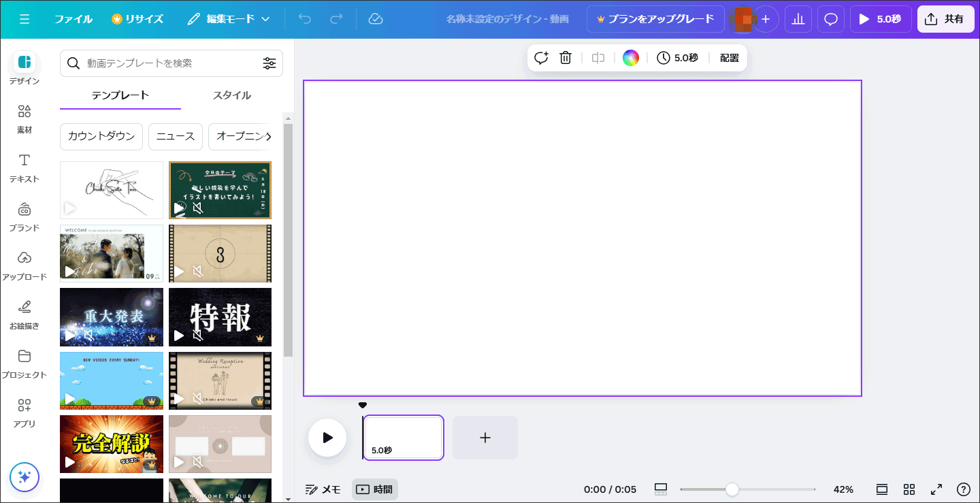Click the 42% zoom level
980x503 pixels.
click(843, 489)
